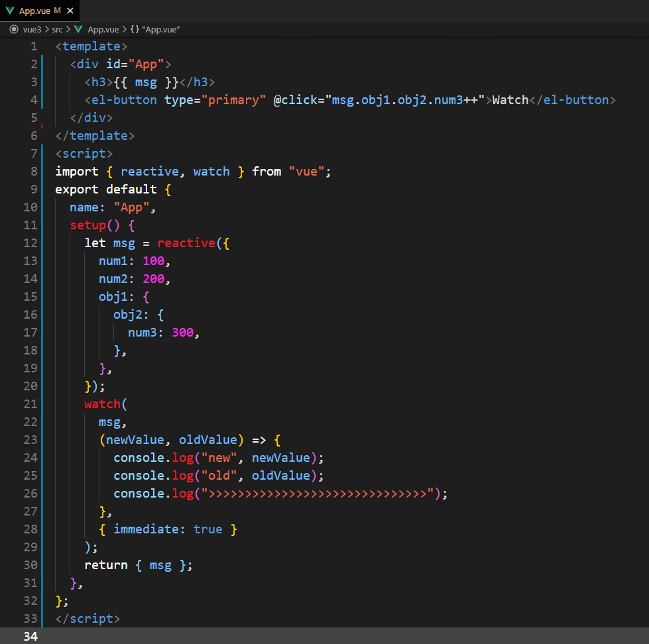This screenshot has width=649, height=644.
Task: Click the oldValue parameter on line 23
Action: 207,439
